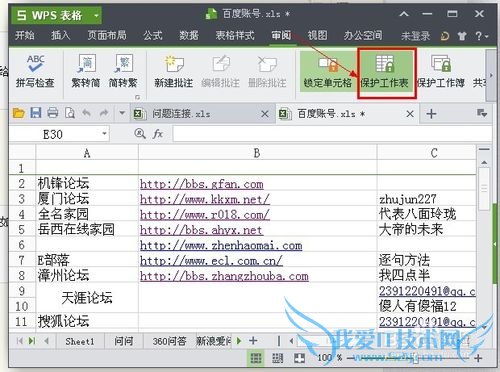
Task: Select cell containing 机锋论坛
Action: pos(87,183)
